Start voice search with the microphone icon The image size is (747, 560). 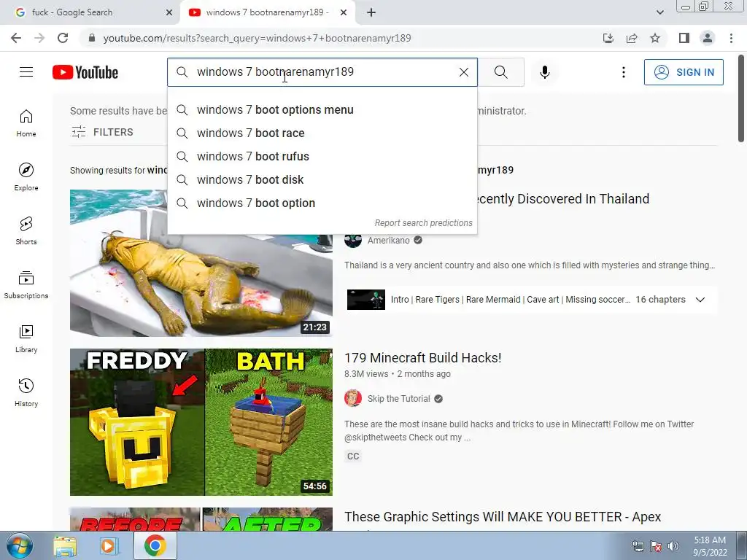coord(544,72)
